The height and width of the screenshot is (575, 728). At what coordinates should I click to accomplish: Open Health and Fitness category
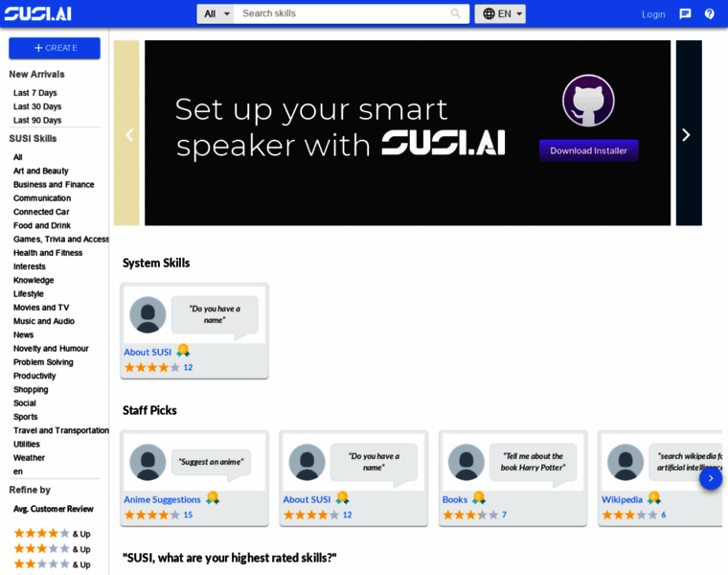(48, 253)
